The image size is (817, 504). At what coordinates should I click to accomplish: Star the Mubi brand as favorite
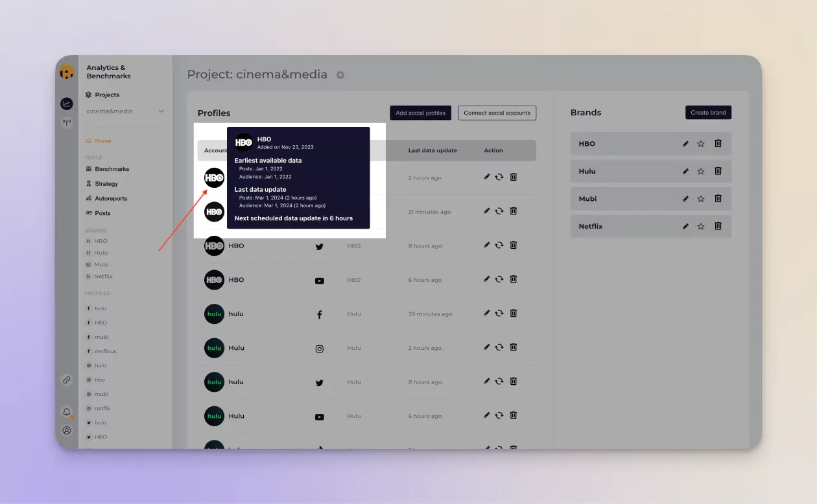point(701,199)
